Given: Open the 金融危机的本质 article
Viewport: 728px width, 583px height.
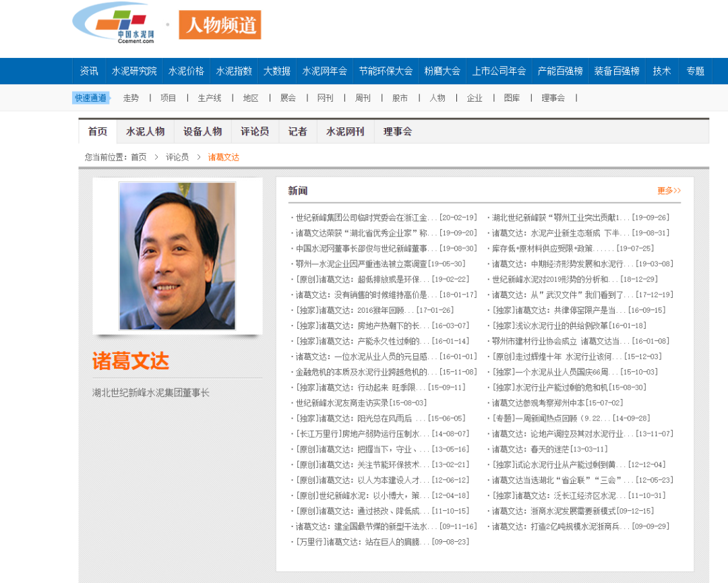Looking at the screenshot, I should click(386, 372).
